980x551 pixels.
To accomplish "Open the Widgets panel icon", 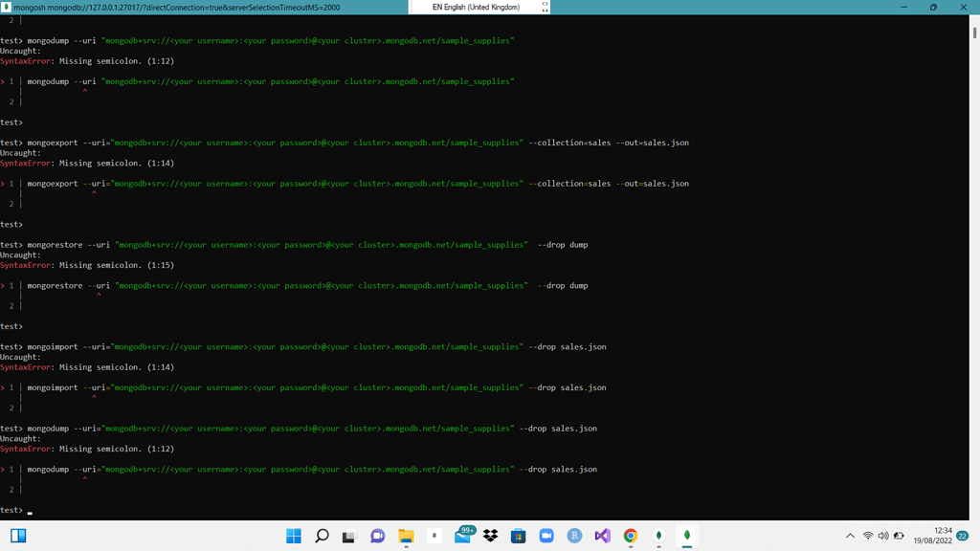I will pyautogui.click(x=18, y=536).
